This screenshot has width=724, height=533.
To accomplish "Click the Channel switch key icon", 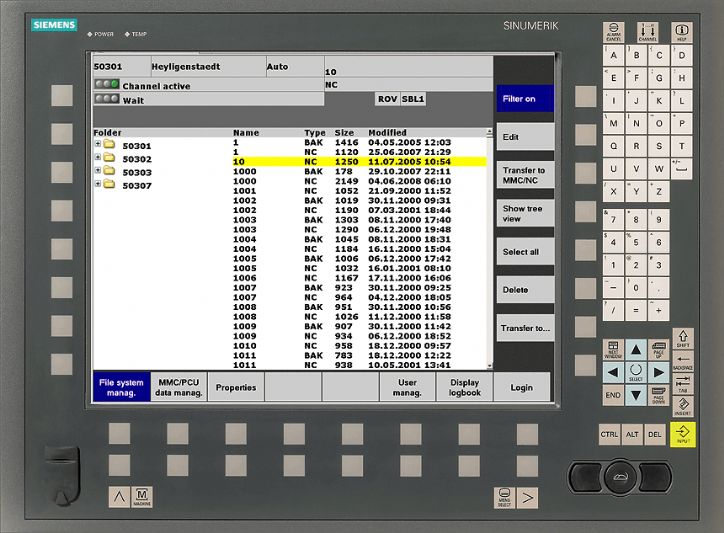I will tap(647, 32).
